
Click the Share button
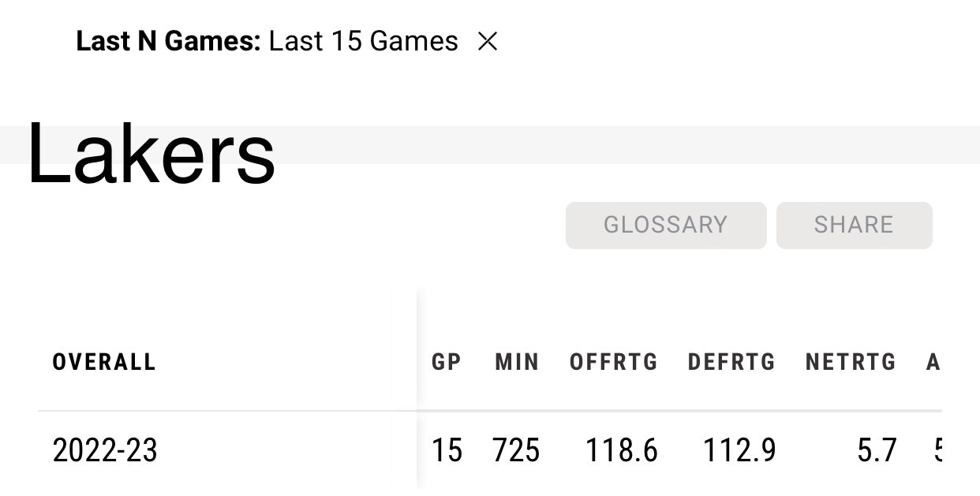point(854,225)
